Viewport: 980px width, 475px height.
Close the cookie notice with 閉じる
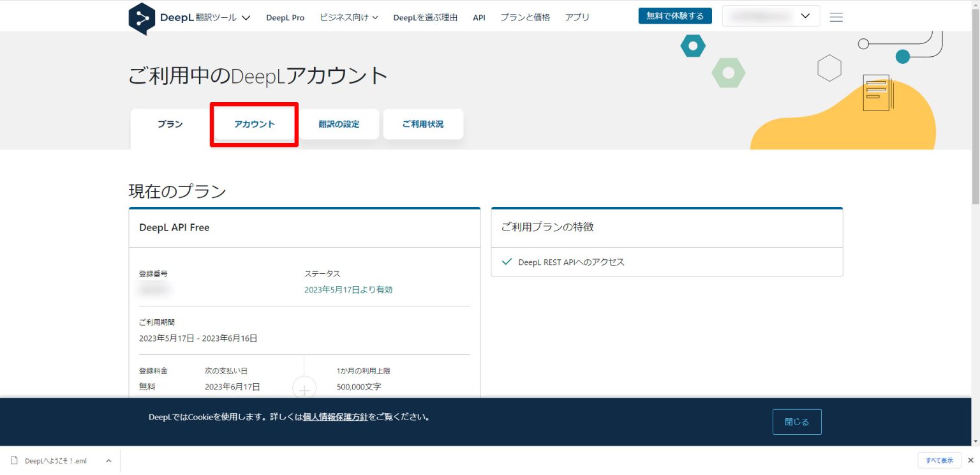797,421
